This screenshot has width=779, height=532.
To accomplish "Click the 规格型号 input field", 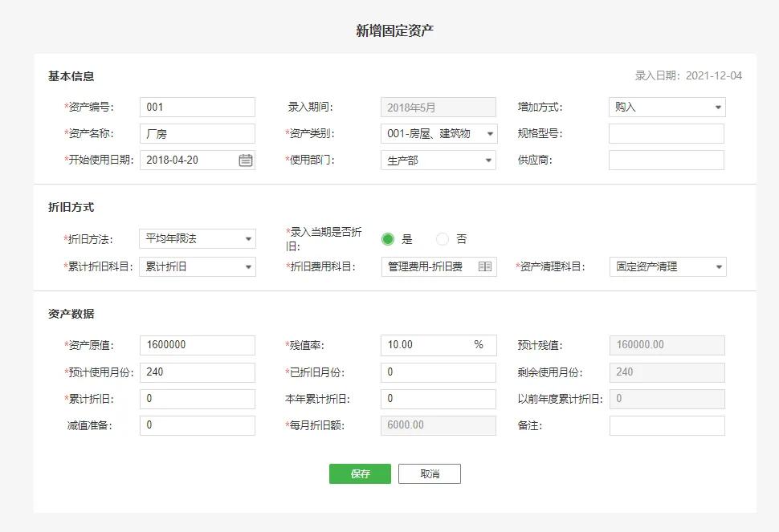I will (x=667, y=133).
